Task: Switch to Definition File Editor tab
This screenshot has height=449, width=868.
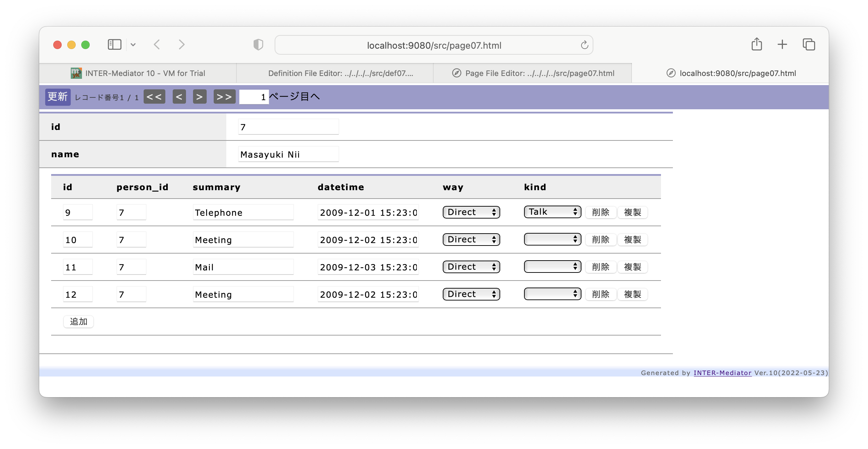Action: [x=335, y=73]
